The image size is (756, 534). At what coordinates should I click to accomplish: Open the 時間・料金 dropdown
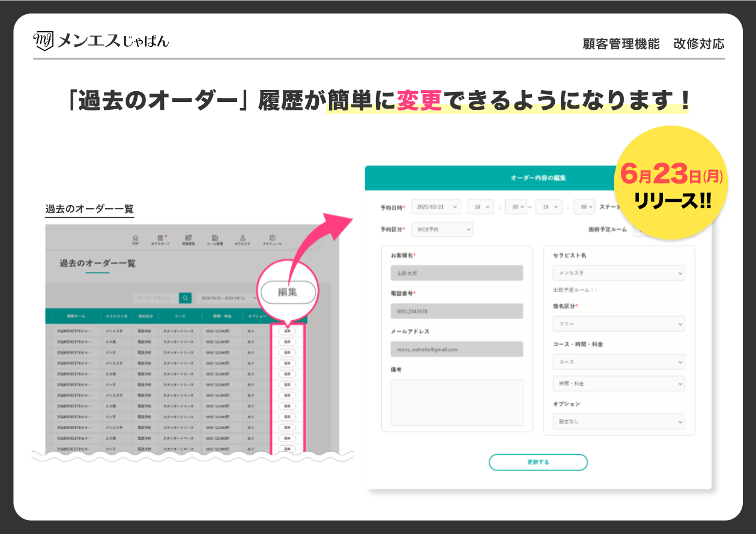(618, 383)
